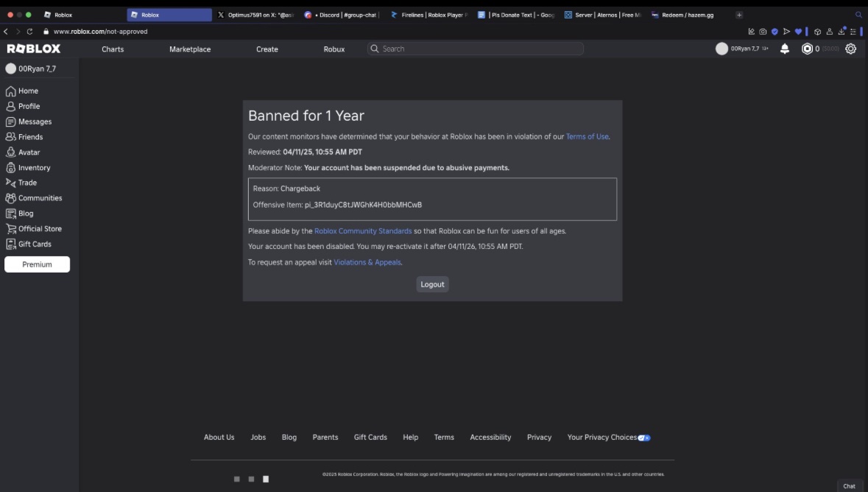Open the Marketplace menu

(x=190, y=49)
